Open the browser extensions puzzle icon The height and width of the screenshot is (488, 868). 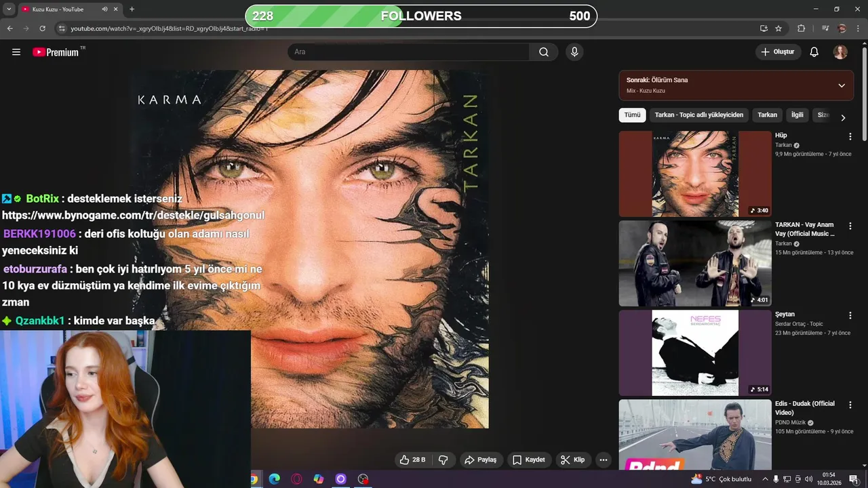(x=801, y=28)
